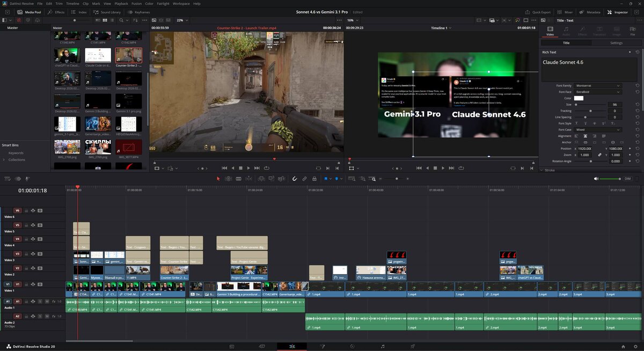
Task: Select the Selection Mode arrow tool
Action: click(218, 179)
